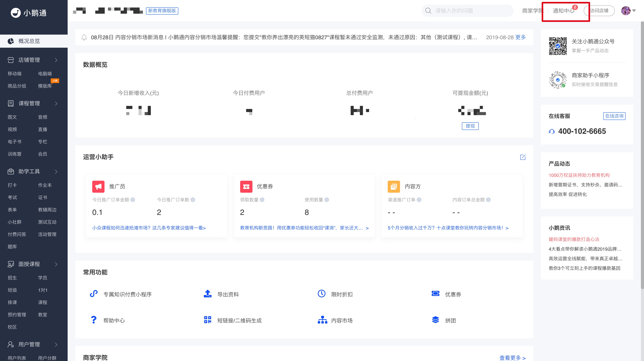Image resolution: width=644 pixels, height=361 pixels.
Task: Expand the 助学工具 section chevron
Action: tap(56, 172)
